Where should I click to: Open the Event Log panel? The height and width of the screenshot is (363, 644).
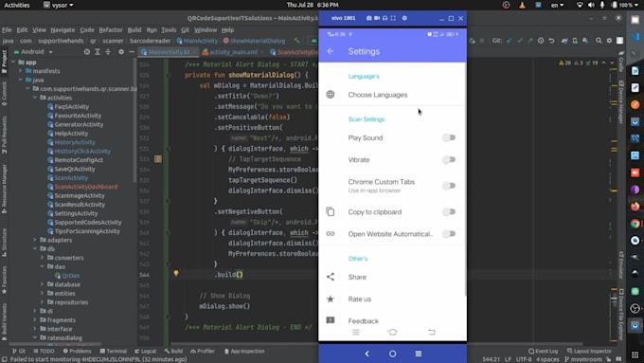(544, 351)
